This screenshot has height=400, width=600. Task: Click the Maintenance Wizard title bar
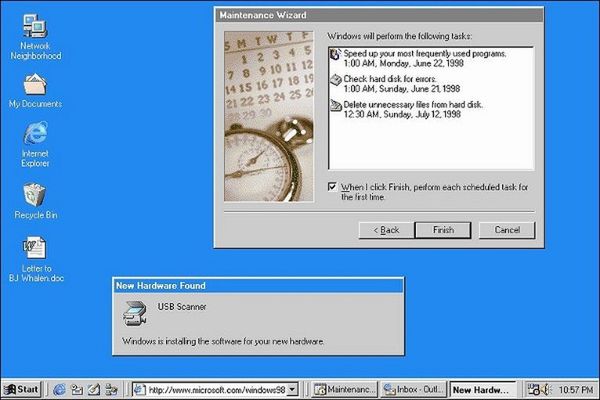coord(379,15)
